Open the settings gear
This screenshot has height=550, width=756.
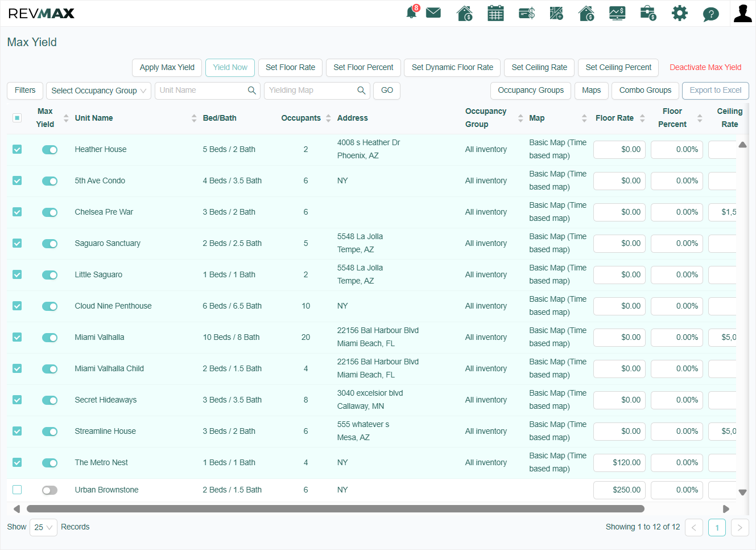click(679, 13)
